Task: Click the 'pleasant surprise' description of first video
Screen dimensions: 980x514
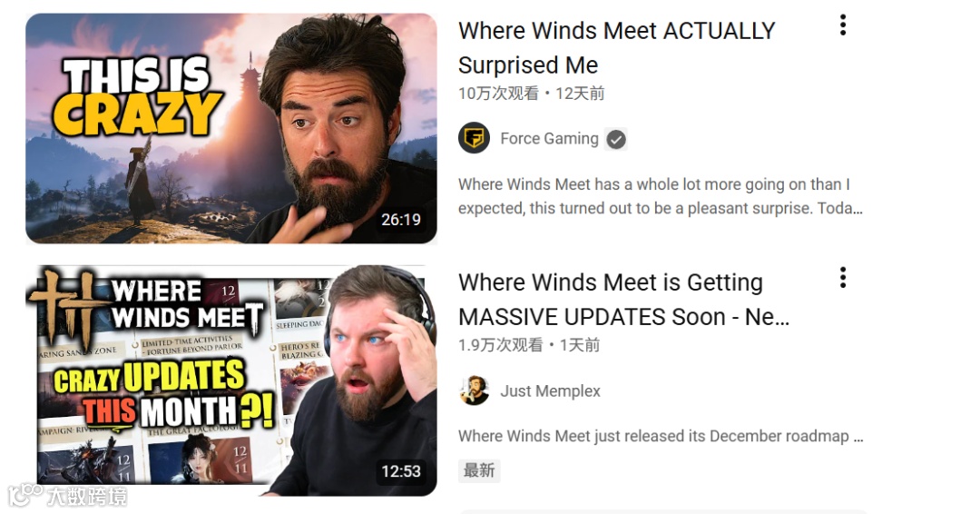Action: [660, 196]
